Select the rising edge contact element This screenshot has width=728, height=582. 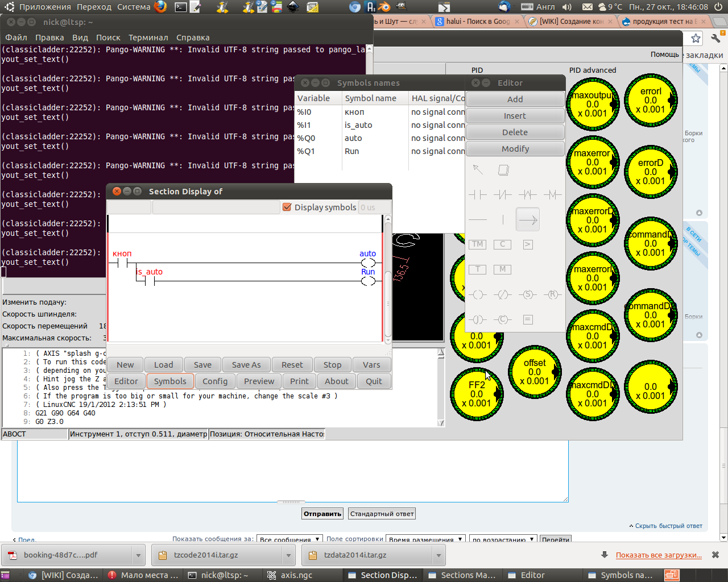coord(528,195)
